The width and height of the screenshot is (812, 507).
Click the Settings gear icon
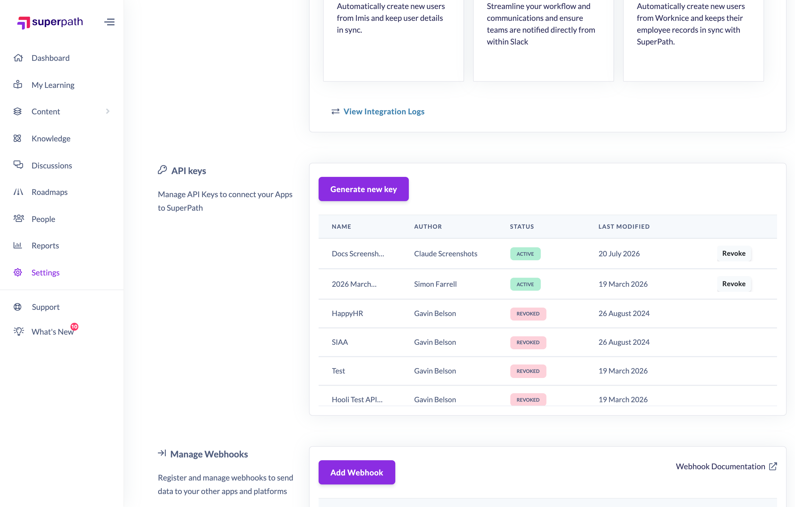(18, 272)
